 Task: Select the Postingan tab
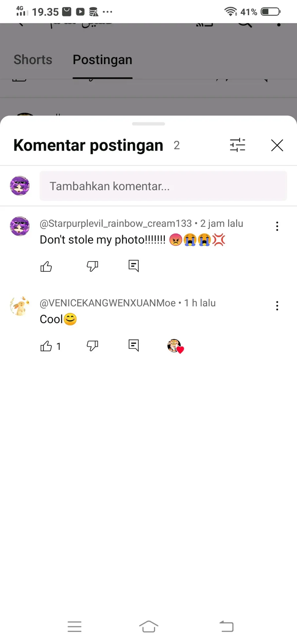click(103, 60)
